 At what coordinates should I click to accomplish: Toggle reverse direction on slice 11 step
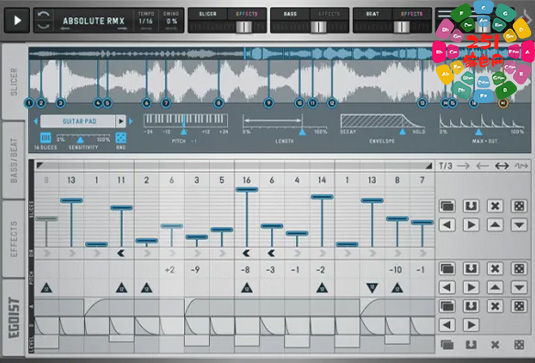(121, 253)
